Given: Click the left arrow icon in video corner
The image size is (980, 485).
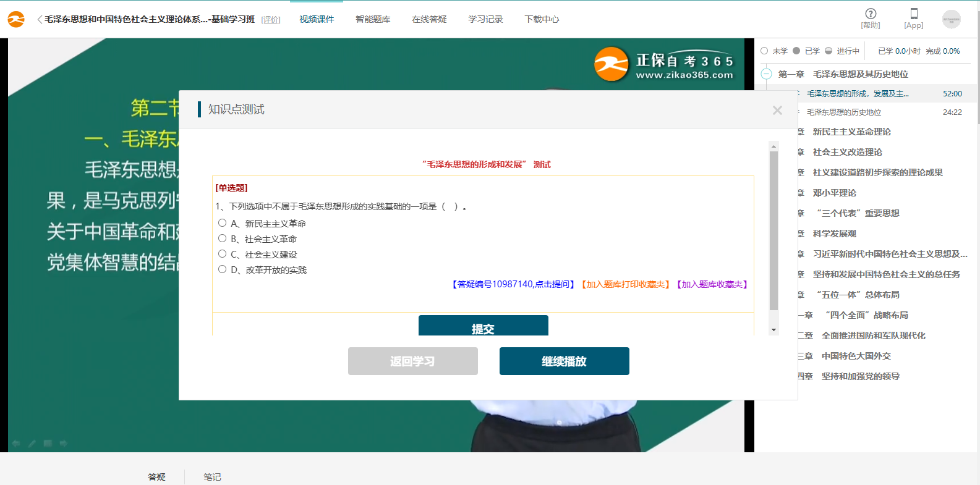Looking at the screenshot, I should click(x=16, y=443).
